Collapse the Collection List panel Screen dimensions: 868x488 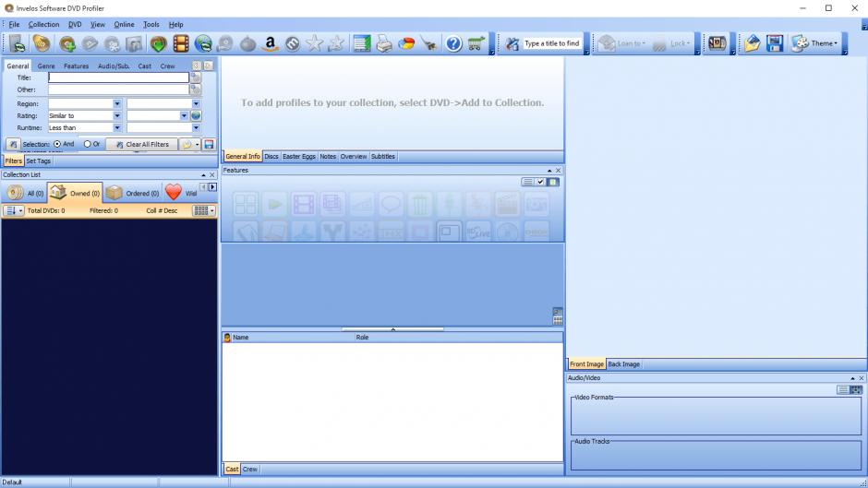pyautogui.click(x=203, y=175)
